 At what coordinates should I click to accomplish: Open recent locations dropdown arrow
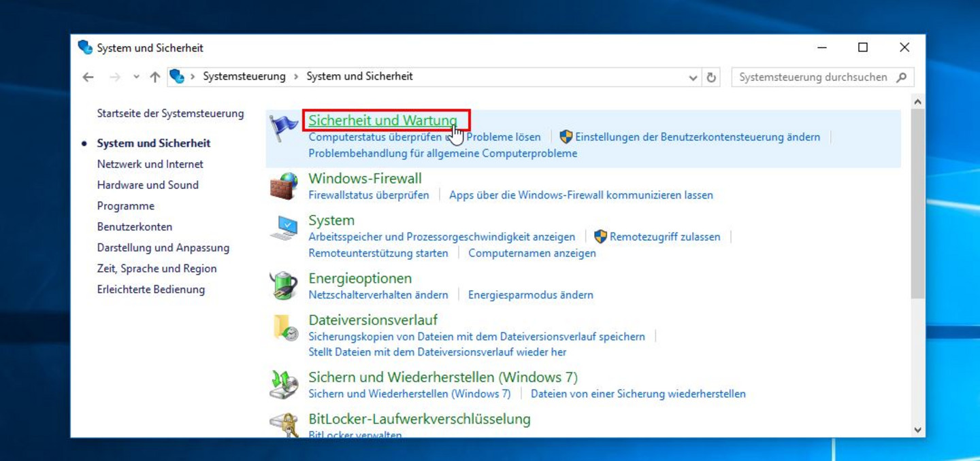136,77
